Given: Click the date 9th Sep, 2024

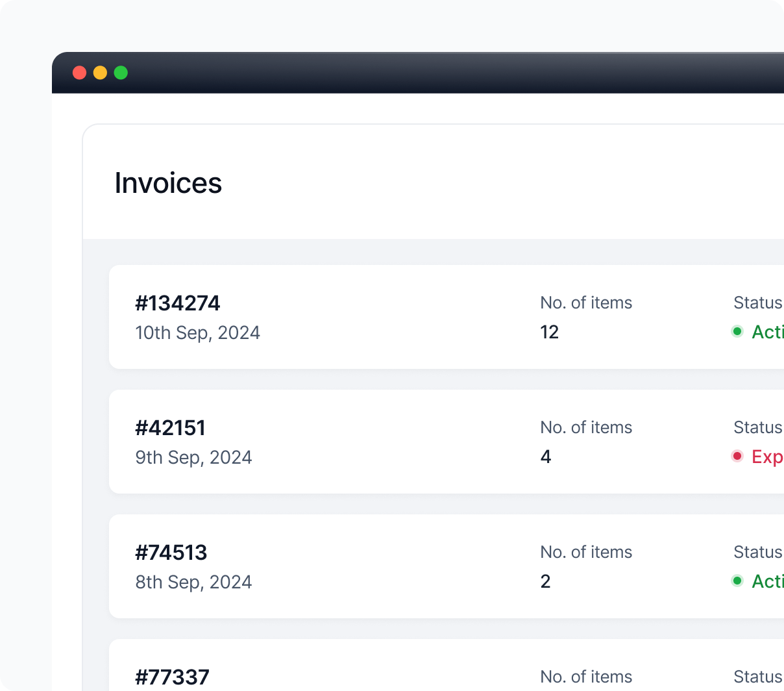Looking at the screenshot, I should (193, 457).
